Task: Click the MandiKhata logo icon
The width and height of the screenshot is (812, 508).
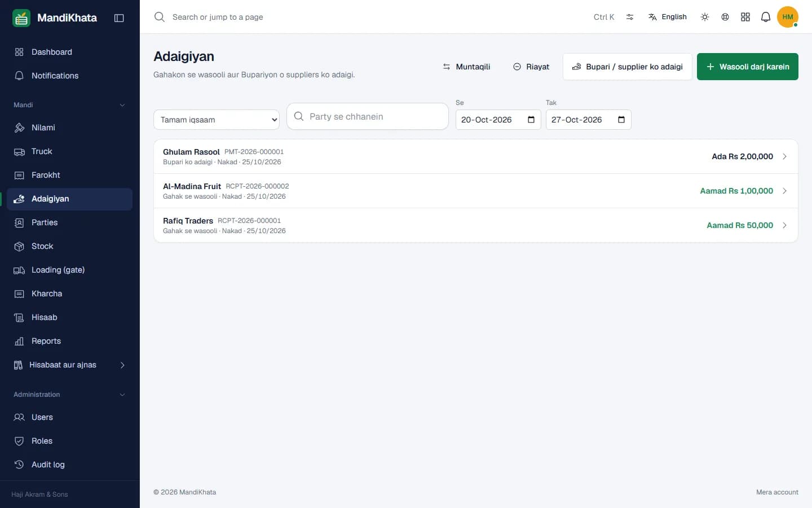Action: [21, 18]
